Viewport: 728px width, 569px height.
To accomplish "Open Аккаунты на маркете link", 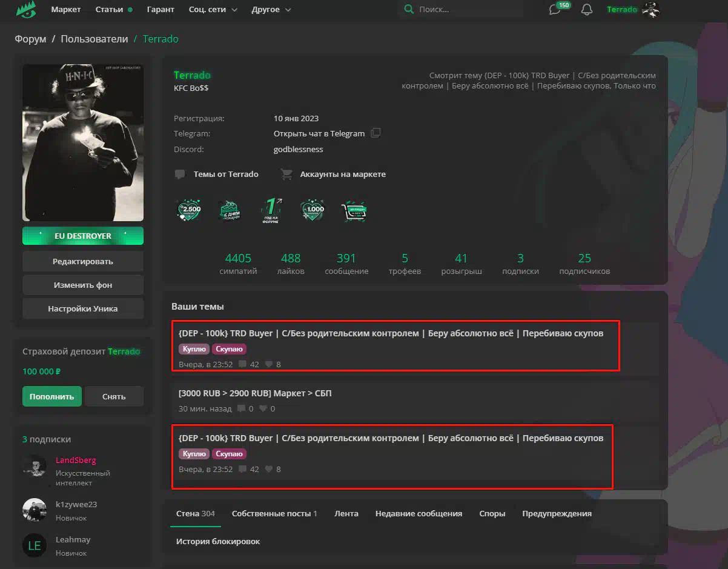I will (x=343, y=174).
